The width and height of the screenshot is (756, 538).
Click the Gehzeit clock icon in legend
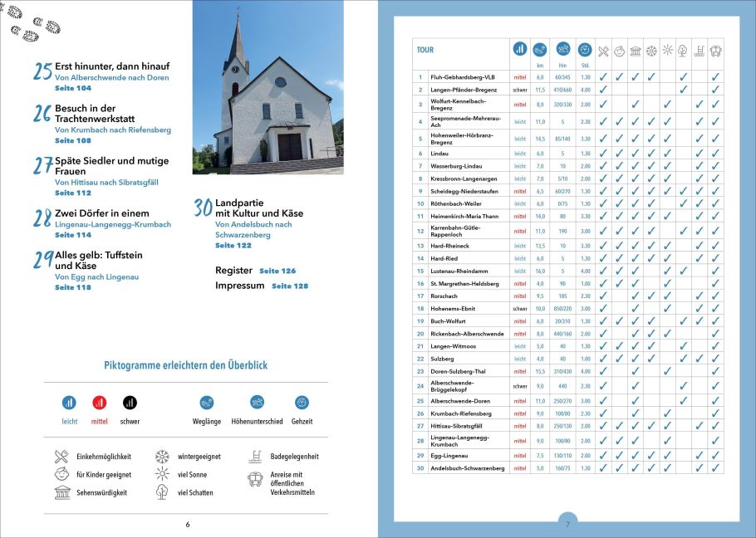[302, 403]
